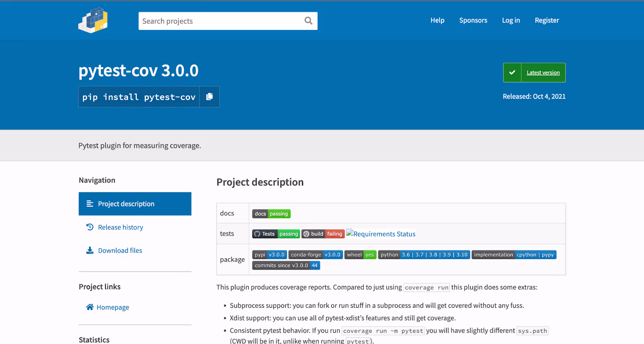Focus the Search projects input field
This screenshot has width=644, height=344.
pyautogui.click(x=219, y=21)
